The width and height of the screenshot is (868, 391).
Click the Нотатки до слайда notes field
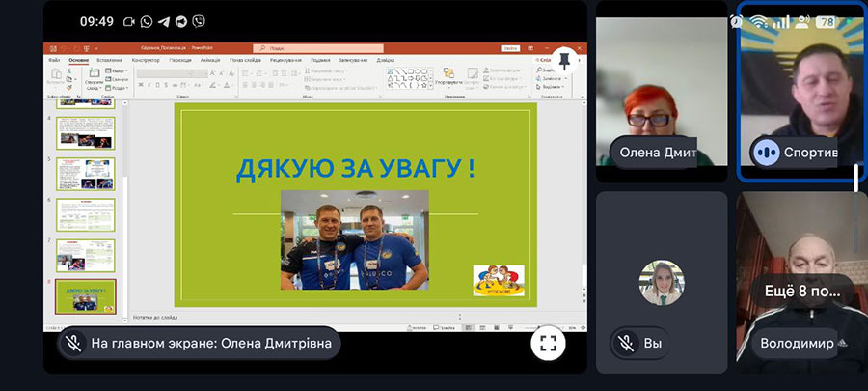[x=154, y=317]
